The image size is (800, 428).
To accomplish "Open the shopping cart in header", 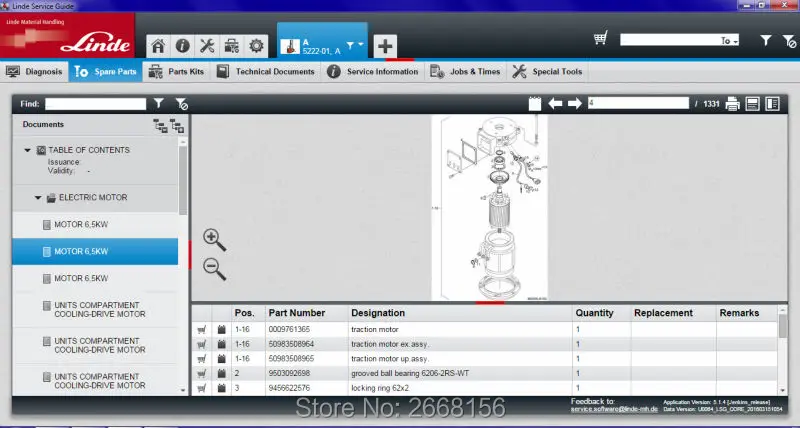I will (601, 38).
